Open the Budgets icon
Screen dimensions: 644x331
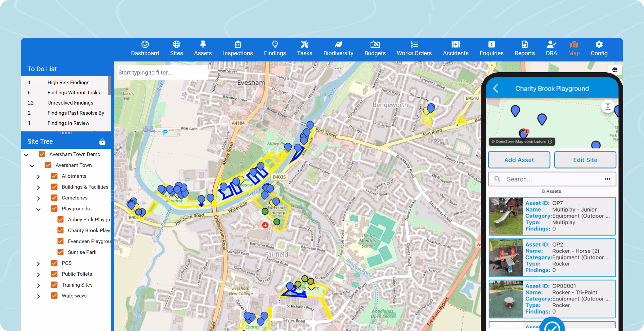pos(375,44)
